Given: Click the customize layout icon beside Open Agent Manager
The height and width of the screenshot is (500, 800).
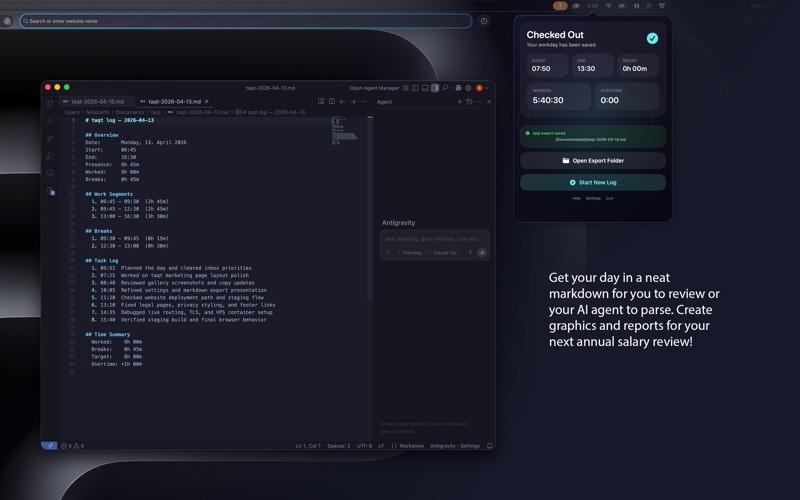Looking at the screenshot, I should click(406, 88).
